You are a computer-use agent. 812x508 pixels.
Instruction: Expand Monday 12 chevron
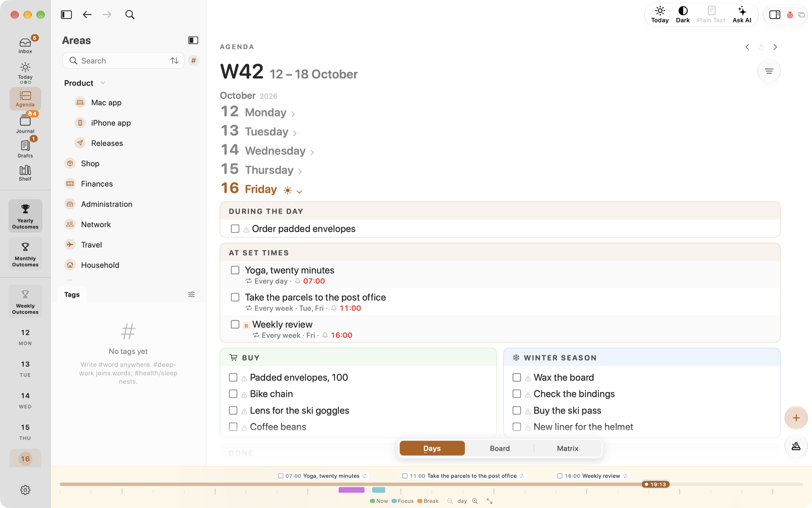coord(293,114)
